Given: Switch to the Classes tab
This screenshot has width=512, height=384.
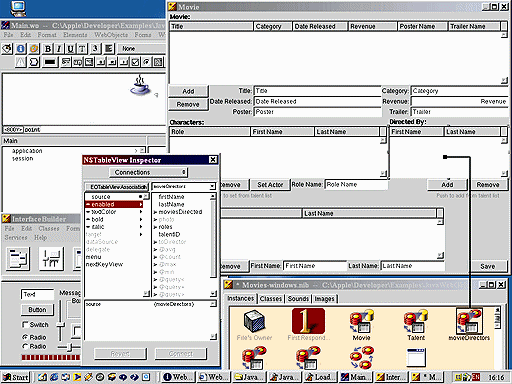Looking at the screenshot, I should [x=271, y=299].
